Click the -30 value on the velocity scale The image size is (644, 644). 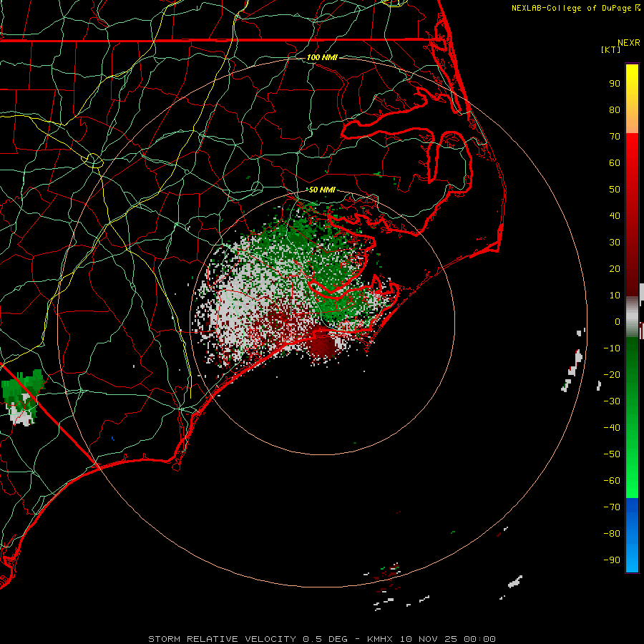click(x=612, y=401)
